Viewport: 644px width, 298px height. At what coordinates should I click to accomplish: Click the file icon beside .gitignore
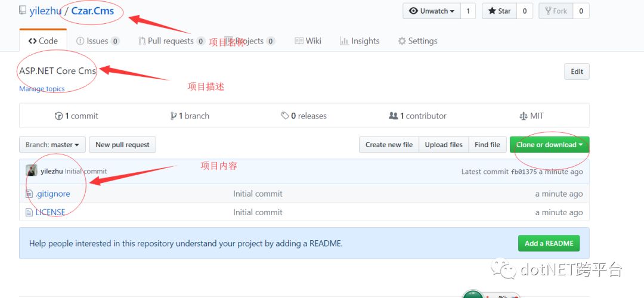29,194
